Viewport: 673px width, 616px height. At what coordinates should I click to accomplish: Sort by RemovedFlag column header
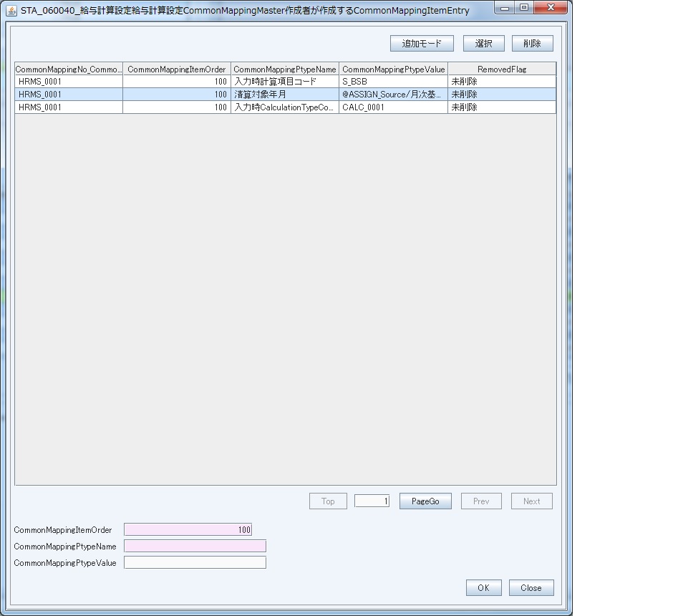coord(502,69)
